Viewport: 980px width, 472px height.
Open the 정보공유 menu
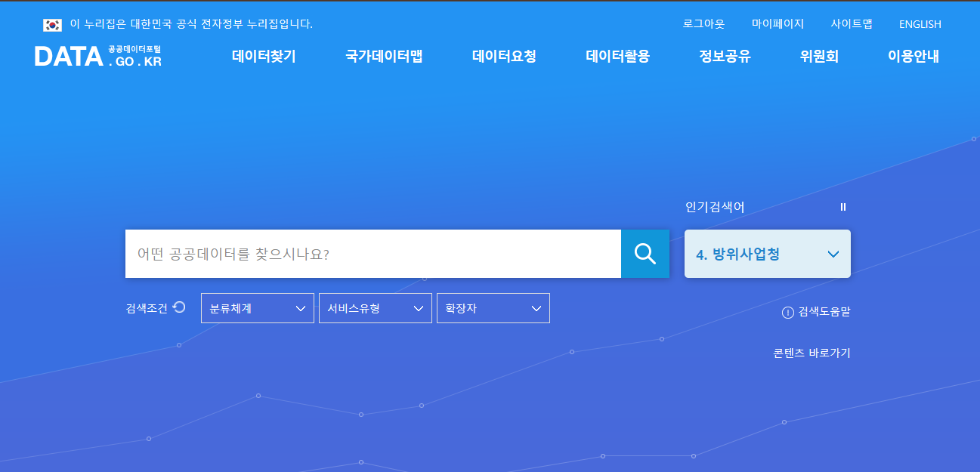click(725, 56)
